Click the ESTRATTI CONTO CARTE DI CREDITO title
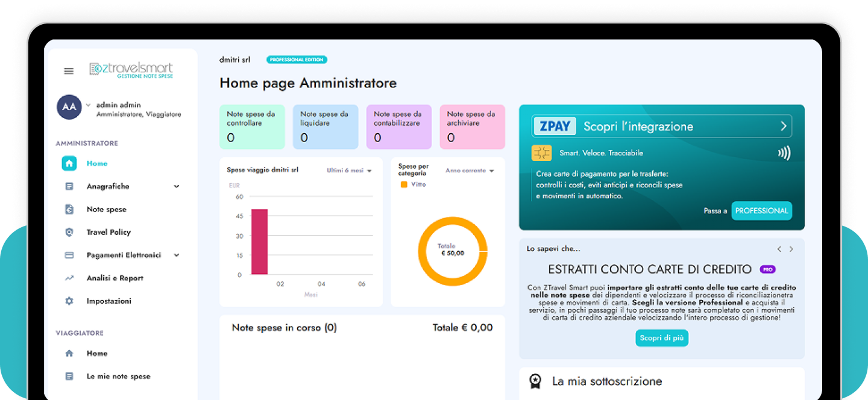 (x=650, y=269)
